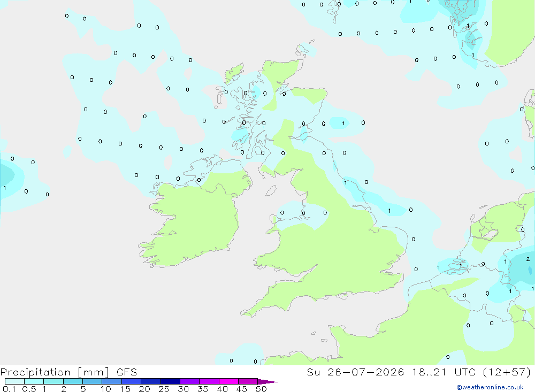Choose the 25–30 mm dark navy swatch
The height and width of the screenshot is (392, 535).
(170, 381)
